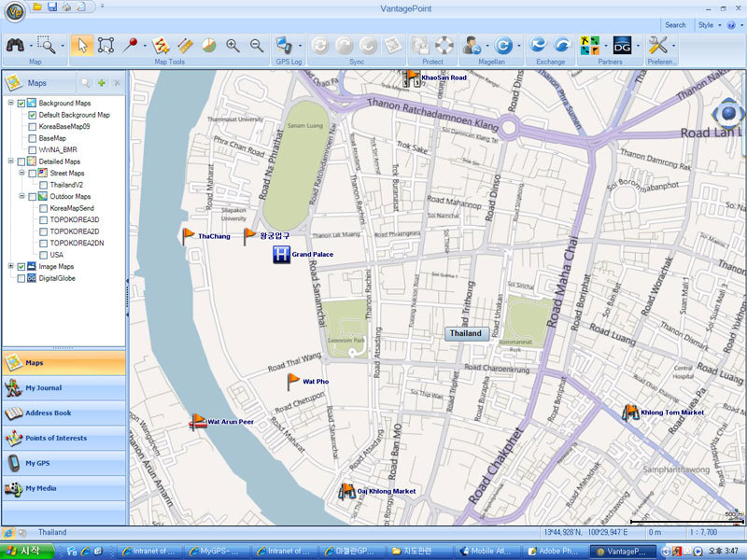Select the route creation tool
The width and height of the screenshot is (747, 560).
[x=161, y=46]
